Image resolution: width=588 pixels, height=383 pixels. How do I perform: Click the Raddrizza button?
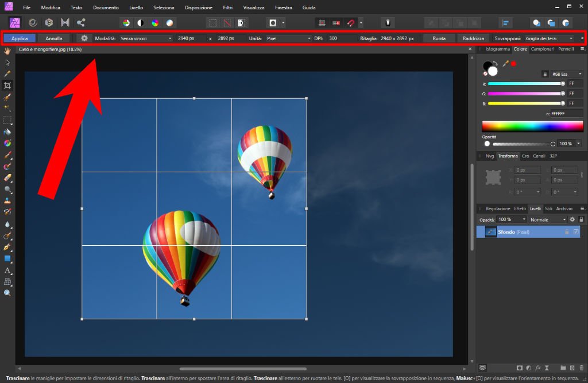click(x=473, y=38)
